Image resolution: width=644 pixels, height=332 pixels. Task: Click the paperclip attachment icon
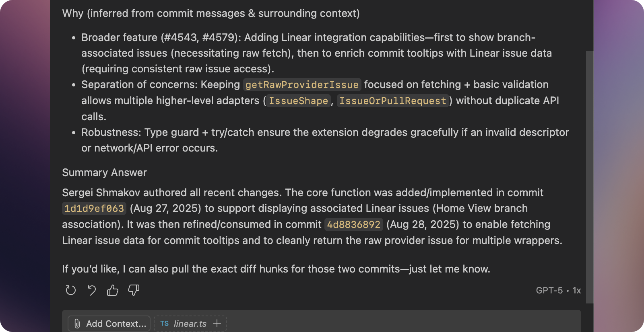(77, 324)
